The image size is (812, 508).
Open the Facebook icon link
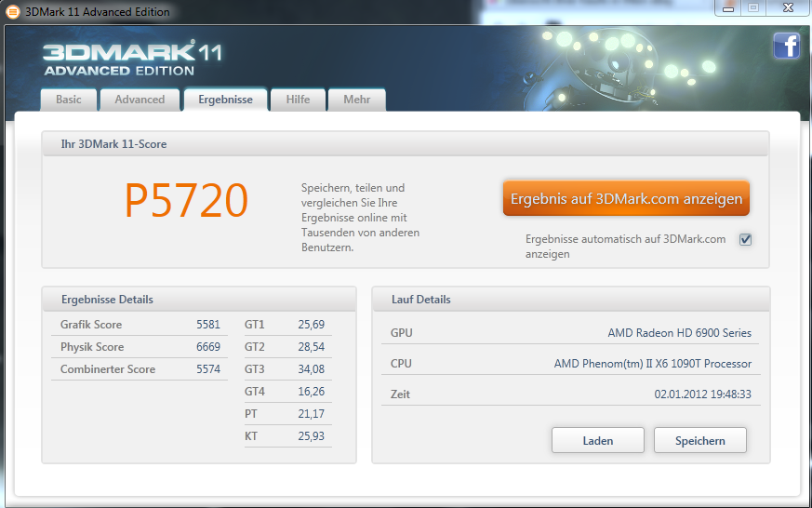click(787, 46)
